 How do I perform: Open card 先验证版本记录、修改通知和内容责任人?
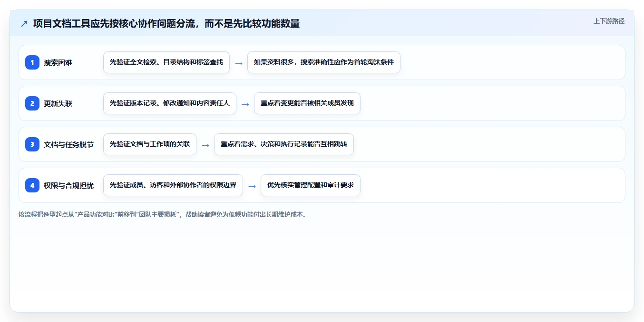(170, 103)
